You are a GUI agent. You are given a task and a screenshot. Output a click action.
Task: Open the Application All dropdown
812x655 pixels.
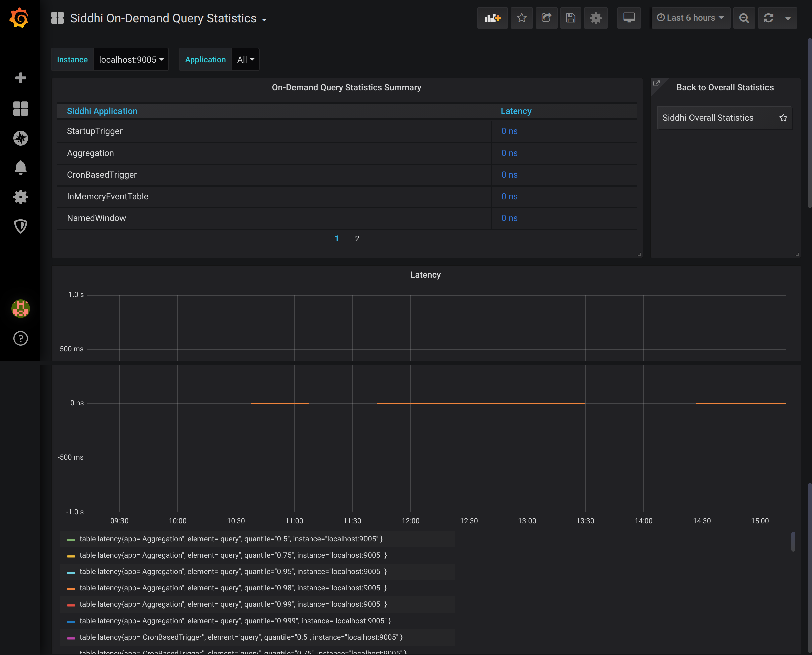[x=245, y=59]
